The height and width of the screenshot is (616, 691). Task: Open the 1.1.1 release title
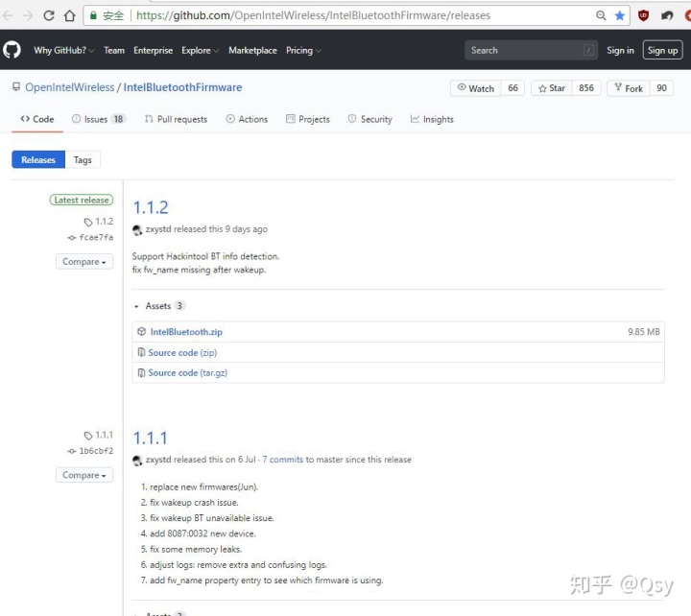point(151,438)
